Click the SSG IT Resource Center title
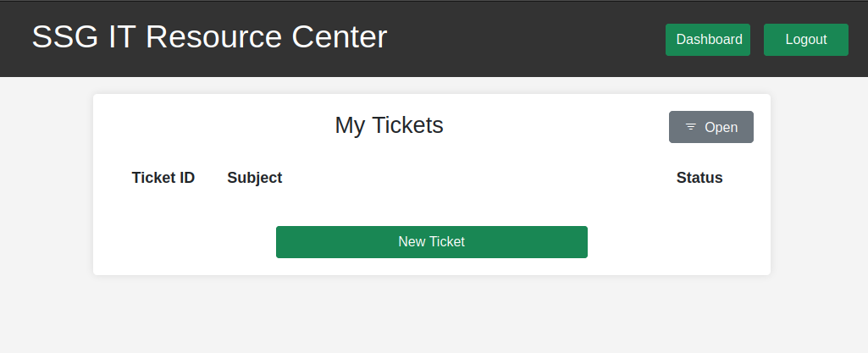This screenshot has width=868, height=353. pyautogui.click(x=209, y=37)
